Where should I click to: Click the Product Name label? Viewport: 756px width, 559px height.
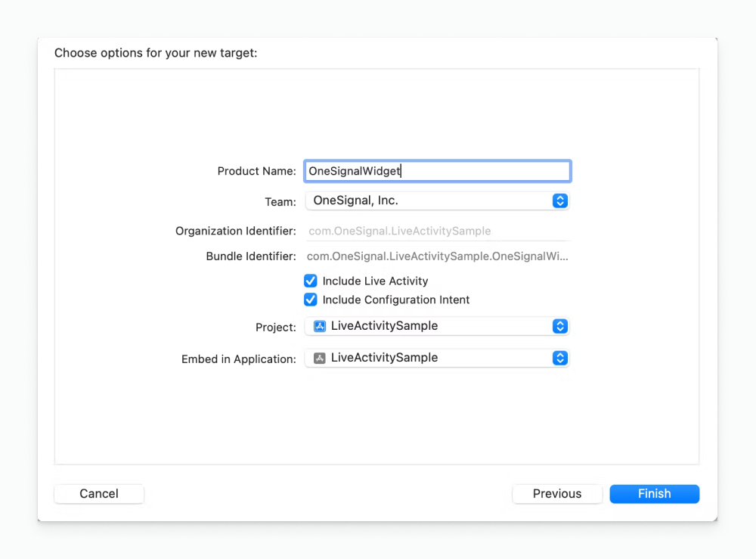[x=256, y=172]
